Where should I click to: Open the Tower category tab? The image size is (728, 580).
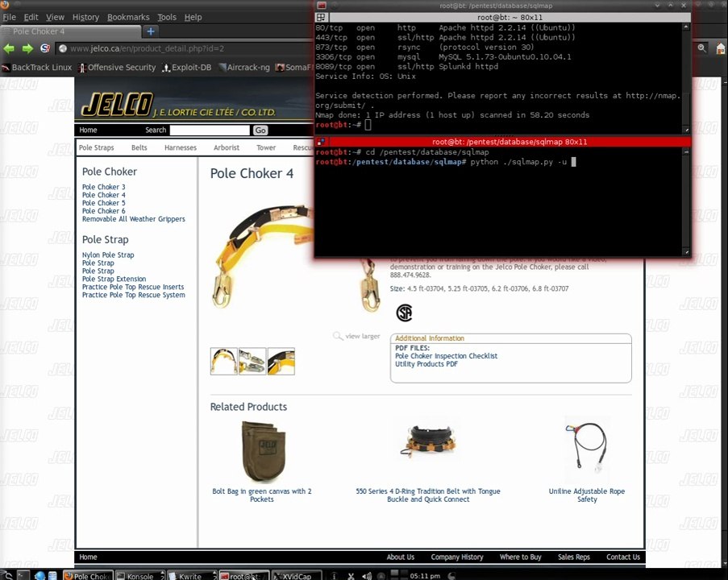[266, 147]
